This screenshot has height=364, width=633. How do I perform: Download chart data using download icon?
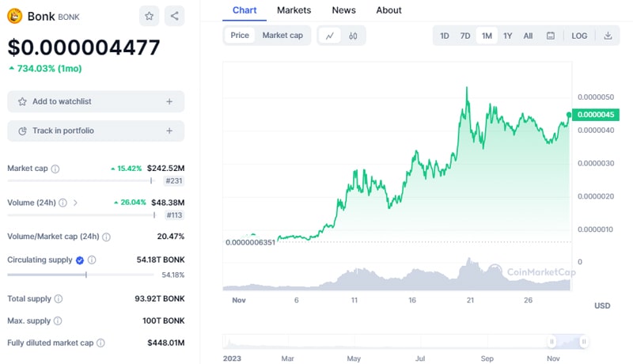pos(608,36)
